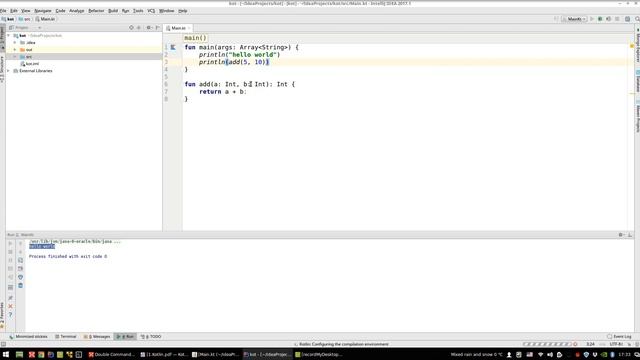Open Run panel settings gear
The width and height of the screenshot is (640, 360).
(x=621, y=235)
